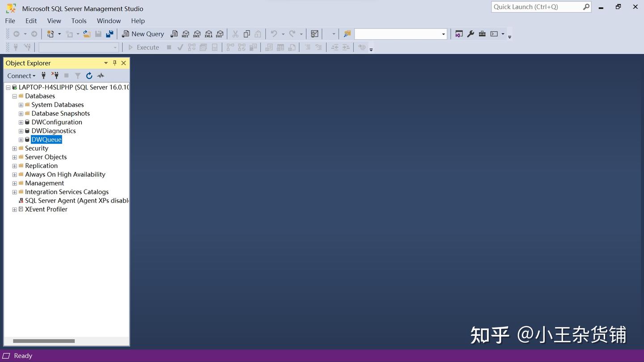This screenshot has height=362, width=644.
Task: Refresh the Object Explorer tree
Action: tap(89, 76)
